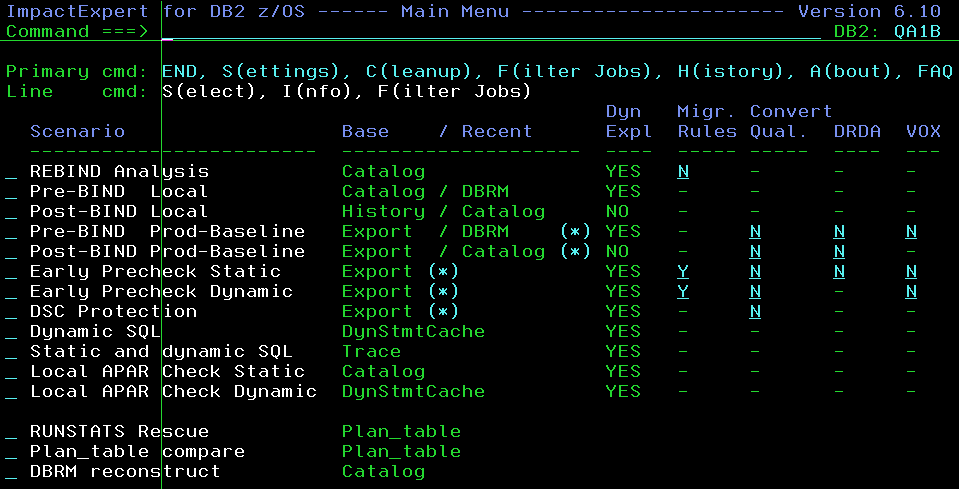Select the Local APAR Check Static scenario
959x489 pixels.
pyautogui.click(x=11, y=372)
